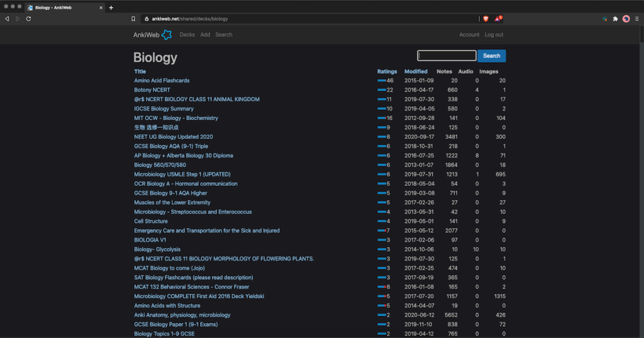Click the blue Search button
Screen dimensions: 644x338
coord(491,56)
